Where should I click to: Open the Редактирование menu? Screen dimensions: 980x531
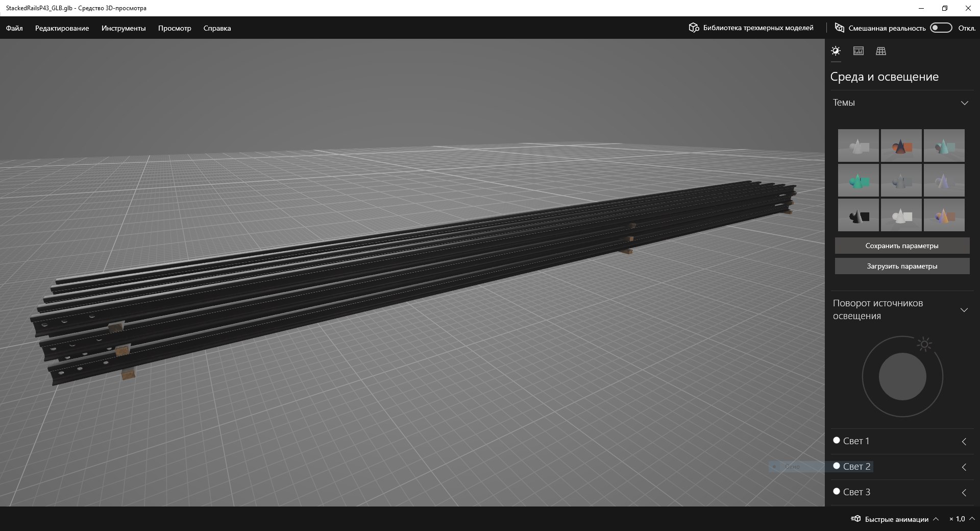point(62,28)
